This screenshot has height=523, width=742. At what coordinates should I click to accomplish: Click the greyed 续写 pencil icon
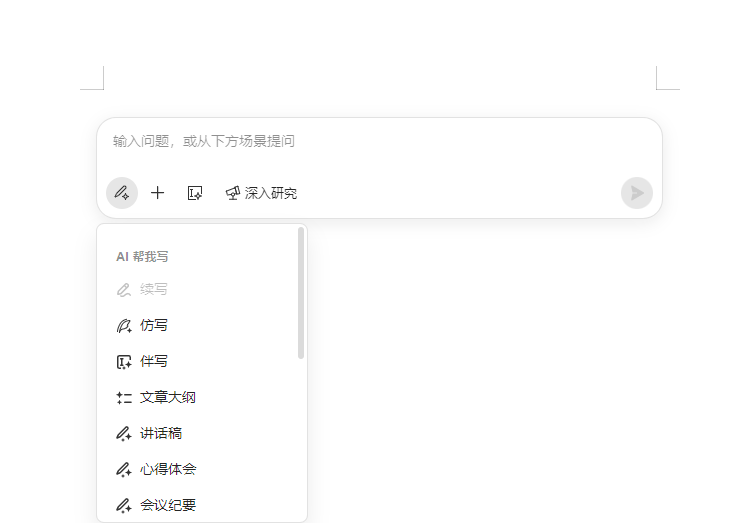click(x=124, y=290)
